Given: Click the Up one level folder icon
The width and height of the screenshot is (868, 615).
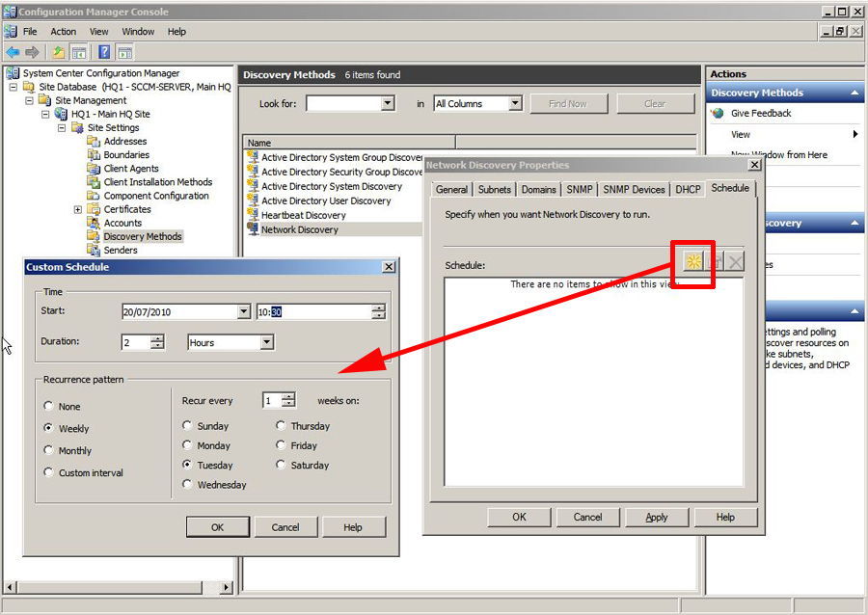Looking at the screenshot, I should [x=58, y=53].
